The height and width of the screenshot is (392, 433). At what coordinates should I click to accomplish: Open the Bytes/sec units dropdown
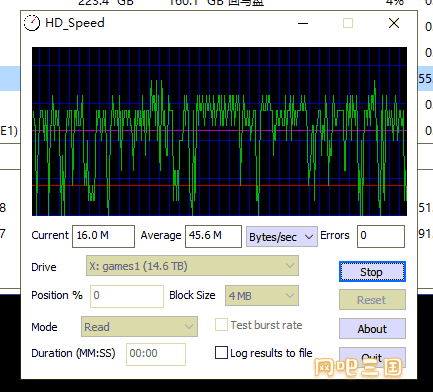pos(282,237)
